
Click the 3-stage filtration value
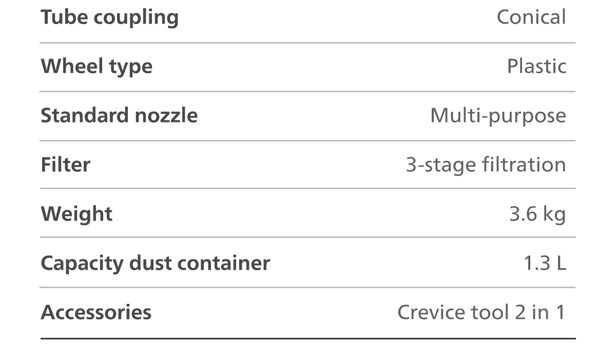486,165
